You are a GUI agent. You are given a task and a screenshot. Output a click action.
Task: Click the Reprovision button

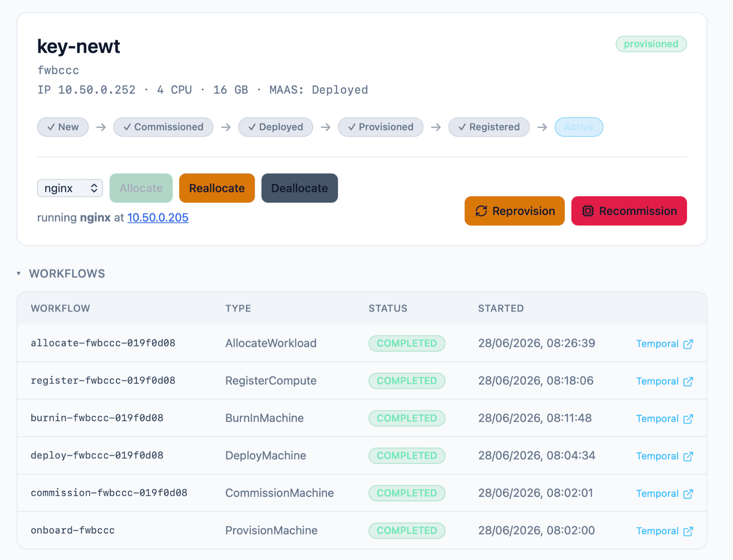tap(514, 211)
